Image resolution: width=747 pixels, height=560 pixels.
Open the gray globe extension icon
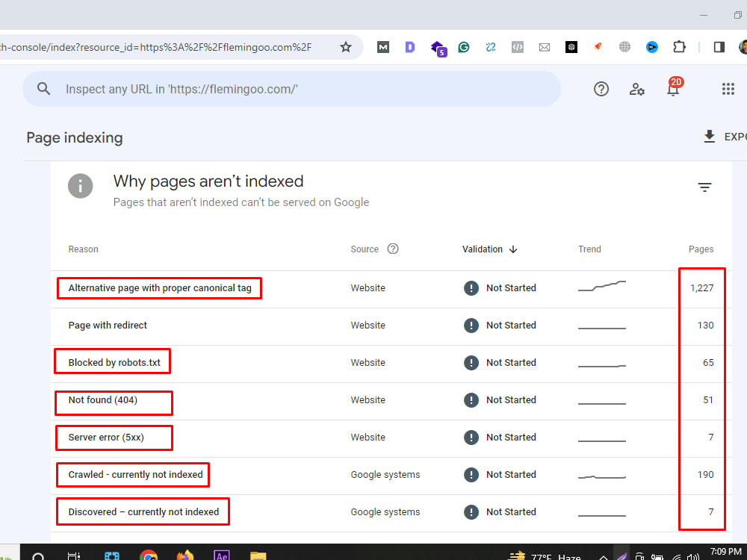[x=624, y=46]
